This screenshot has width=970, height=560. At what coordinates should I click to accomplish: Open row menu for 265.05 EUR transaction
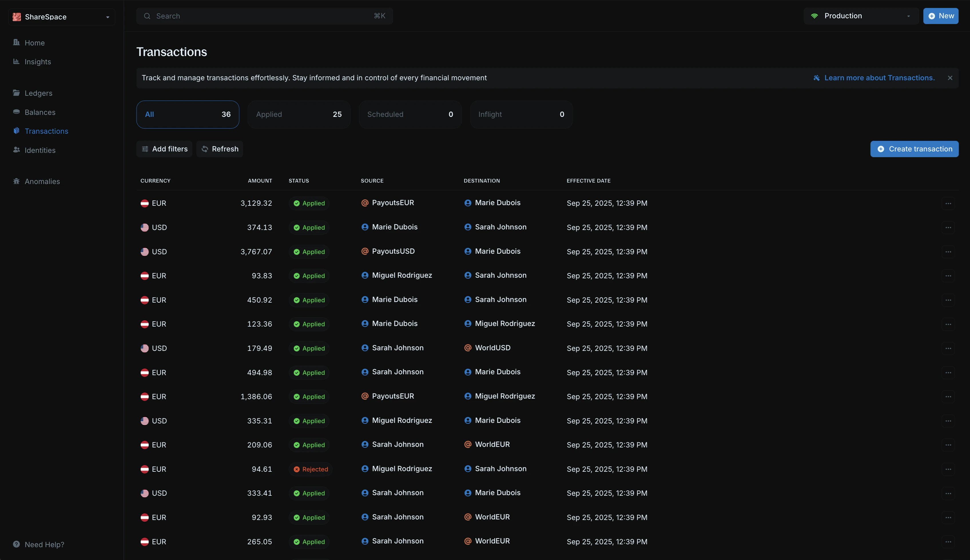(x=948, y=541)
